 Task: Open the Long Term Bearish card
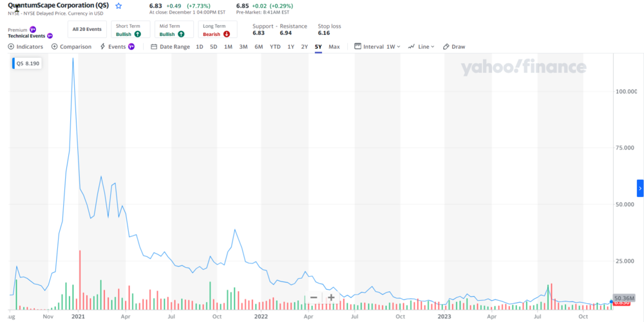click(x=218, y=30)
